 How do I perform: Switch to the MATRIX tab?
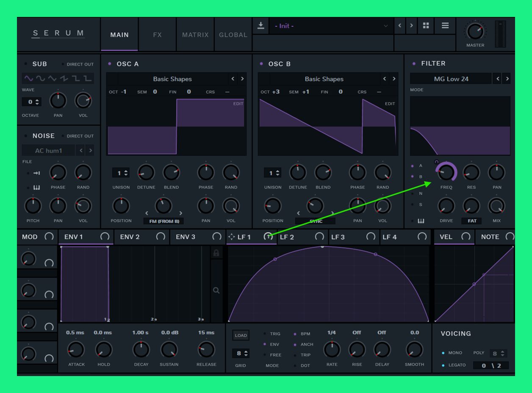[195, 35]
